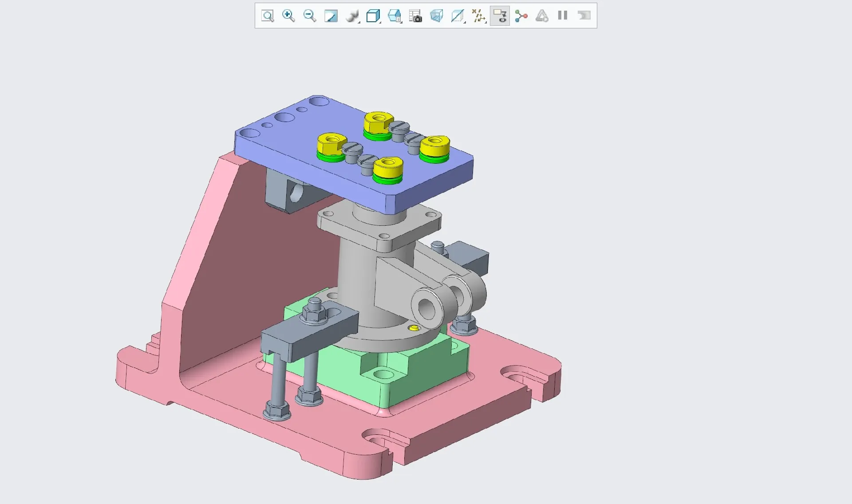Toggle the perspective view
Image resolution: width=852 pixels, height=504 pixels.
437,16
